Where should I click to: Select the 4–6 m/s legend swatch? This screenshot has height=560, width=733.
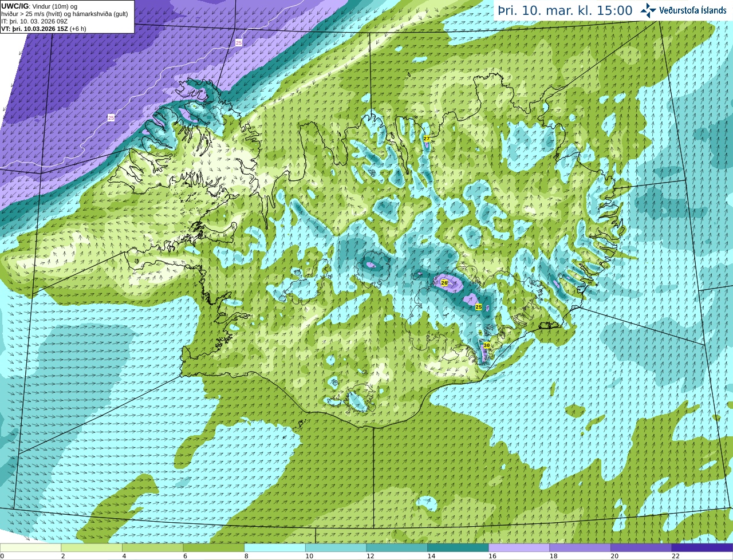coord(153,548)
